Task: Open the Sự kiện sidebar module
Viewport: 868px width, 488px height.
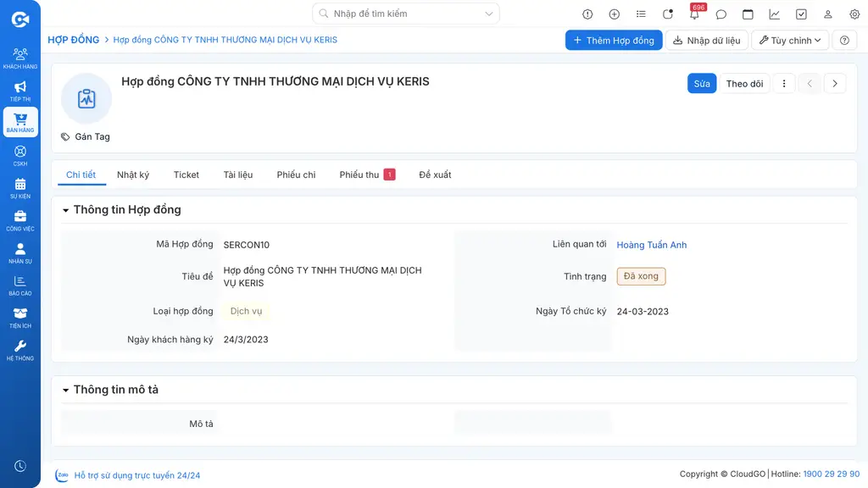Action: tap(20, 188)
